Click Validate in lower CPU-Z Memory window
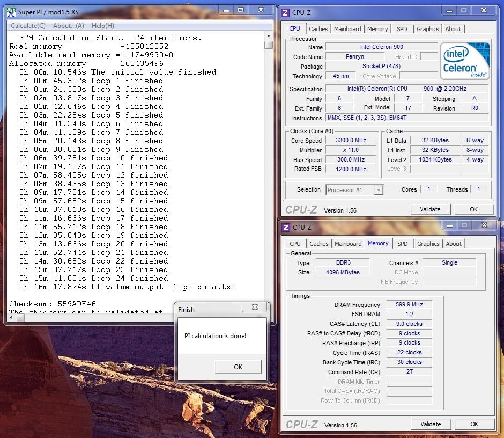 [x=431, y=424]
